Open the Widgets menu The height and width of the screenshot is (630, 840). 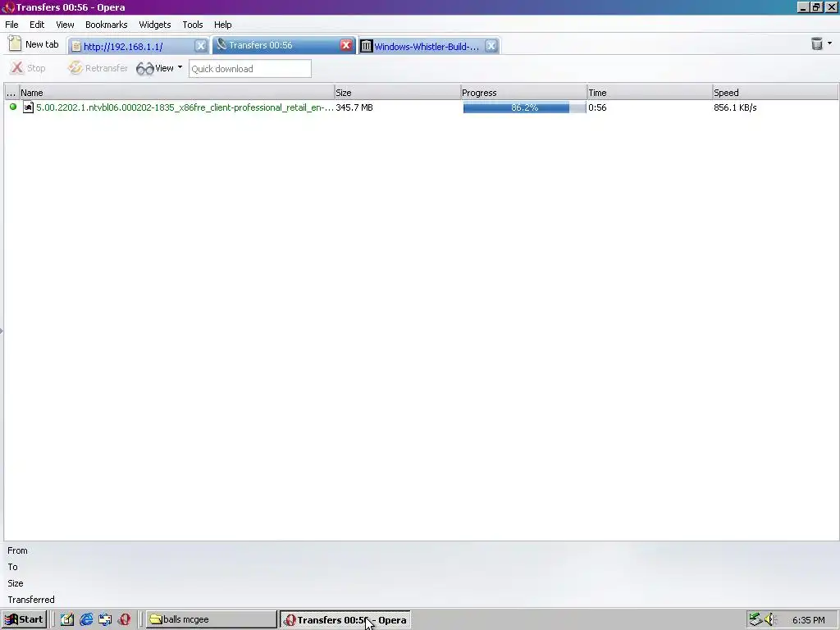pos(155,25)
